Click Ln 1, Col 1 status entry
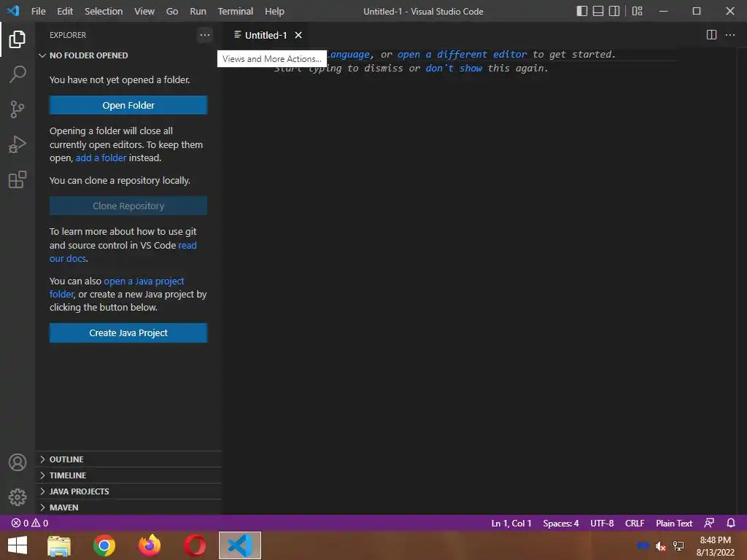 [x=511, y=523]
